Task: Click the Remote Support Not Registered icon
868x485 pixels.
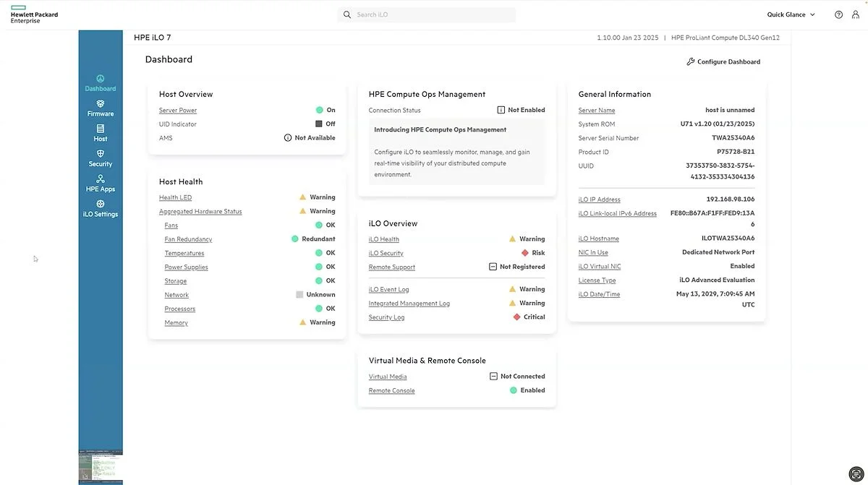Action: click(493, 267)
